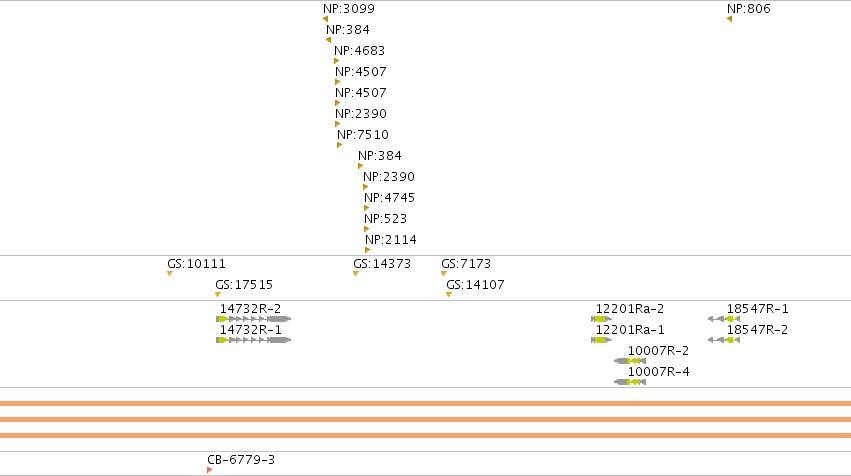The image size is (851, 476).
Task: Click the 10007R-4 gene model glyph
Action: tap(630, 382)
